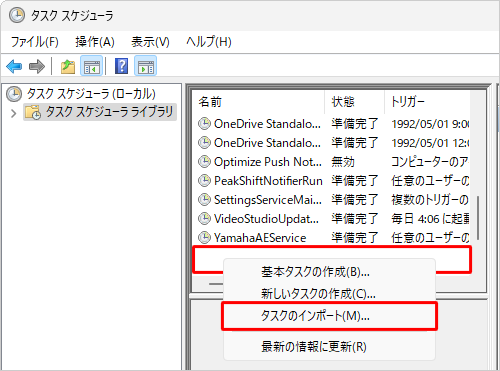Click the clock icon beside VideoStudioUpdat...

[204, 219]
